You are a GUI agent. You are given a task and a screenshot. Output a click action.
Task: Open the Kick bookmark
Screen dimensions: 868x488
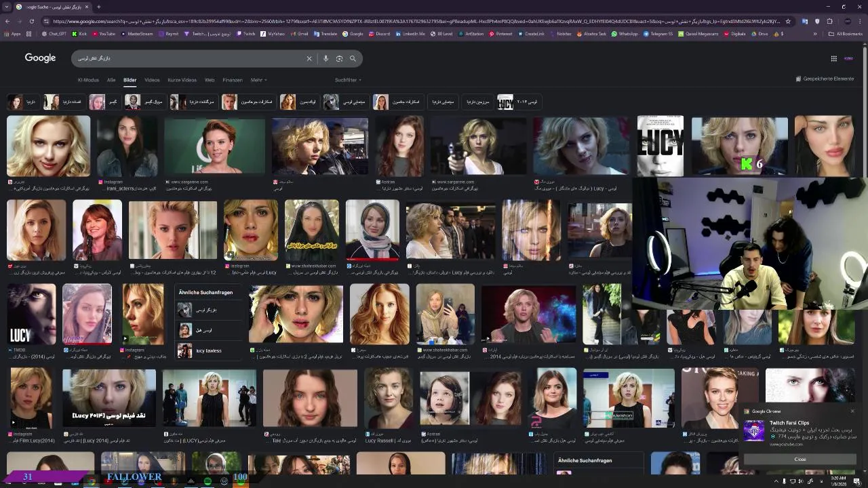80,33
